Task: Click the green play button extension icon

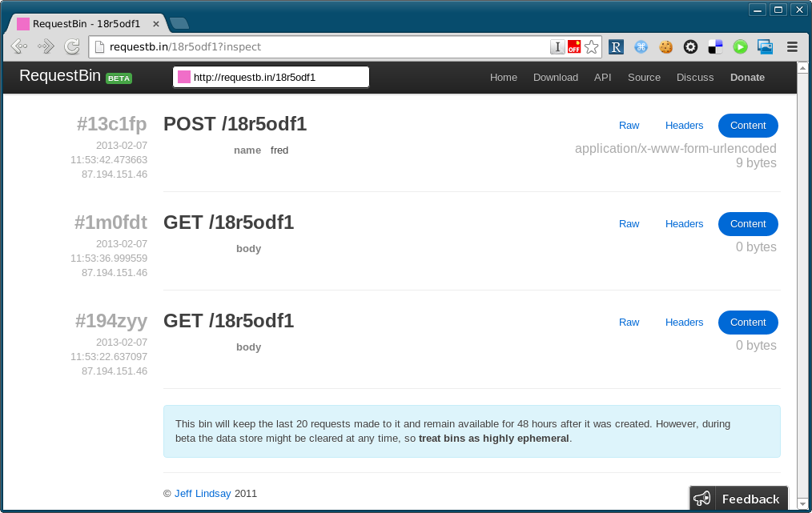Action: coord(740,47)
